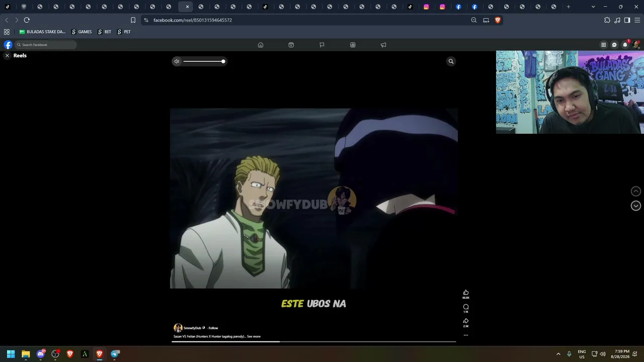
Task: Open Telegram from the taskbar
Action: (x=115, y=354)
